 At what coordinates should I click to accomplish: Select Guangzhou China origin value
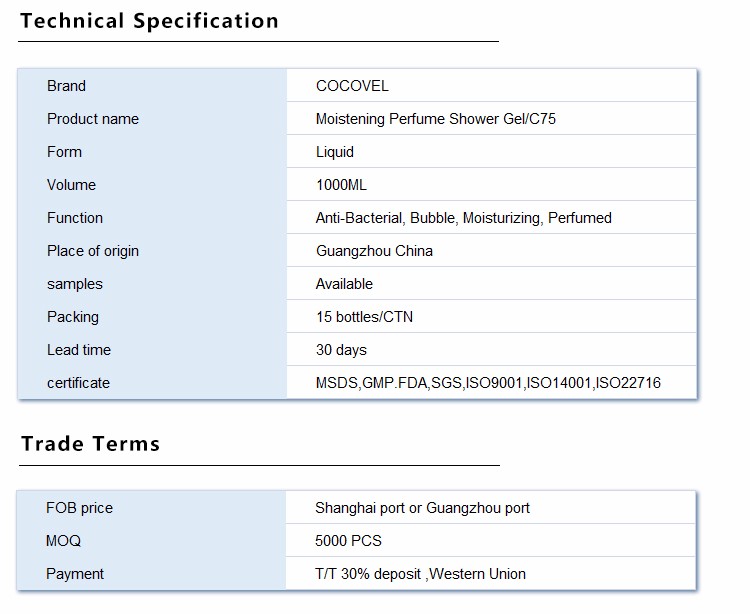[374, 251]
